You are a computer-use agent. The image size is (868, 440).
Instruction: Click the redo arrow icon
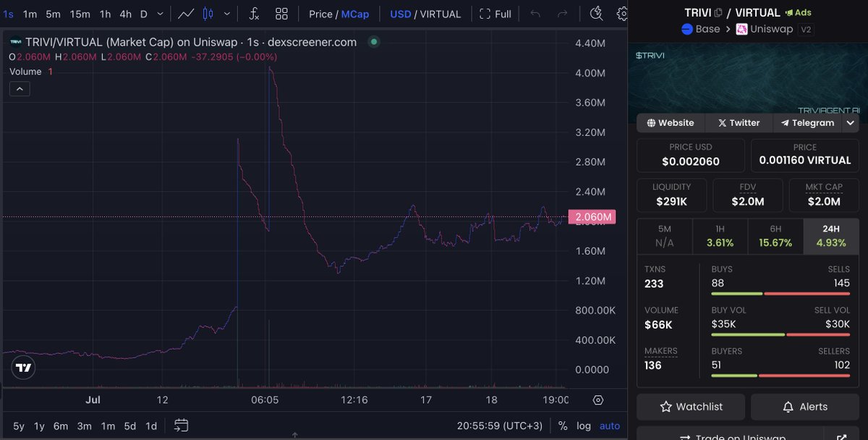tap(562, 14)
